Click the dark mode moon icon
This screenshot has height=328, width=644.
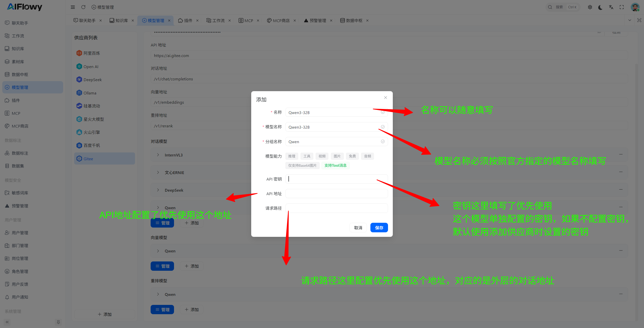(x=600, y=7)
